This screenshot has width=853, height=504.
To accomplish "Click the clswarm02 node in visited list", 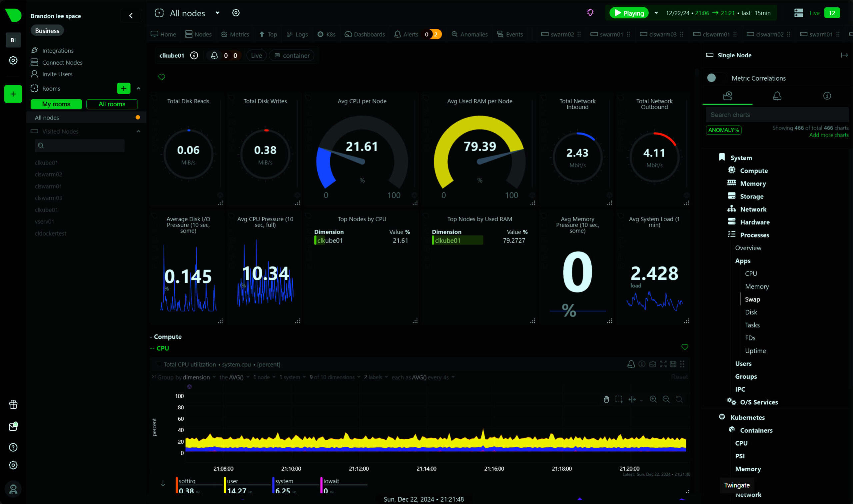I will tap(49, 174).
